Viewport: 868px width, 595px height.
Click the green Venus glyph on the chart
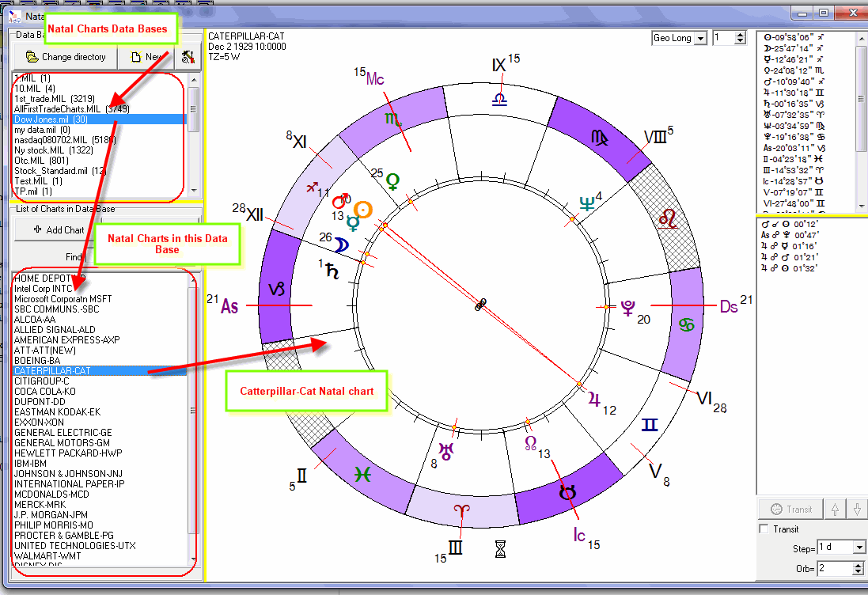[x=392, y=182]
